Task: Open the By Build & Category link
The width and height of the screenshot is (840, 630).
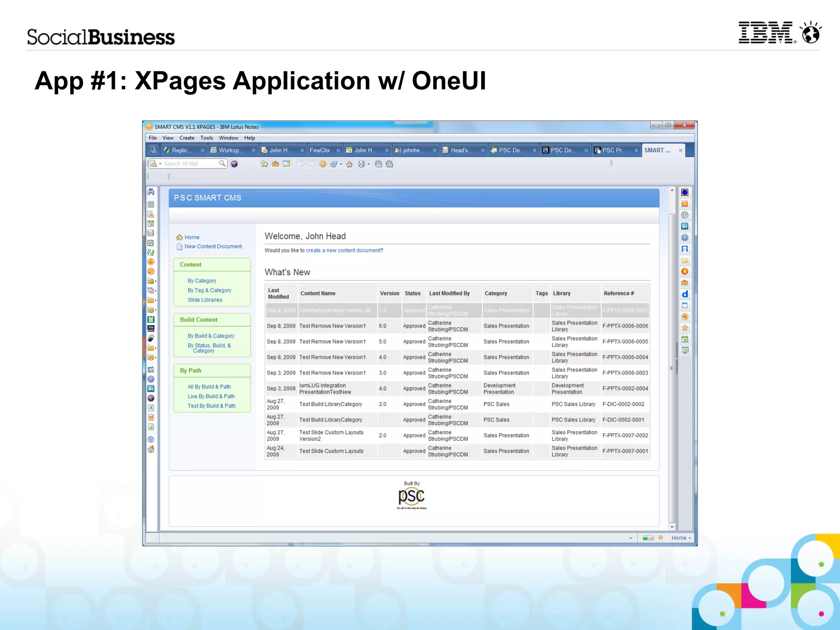Action: coord(211,336)
